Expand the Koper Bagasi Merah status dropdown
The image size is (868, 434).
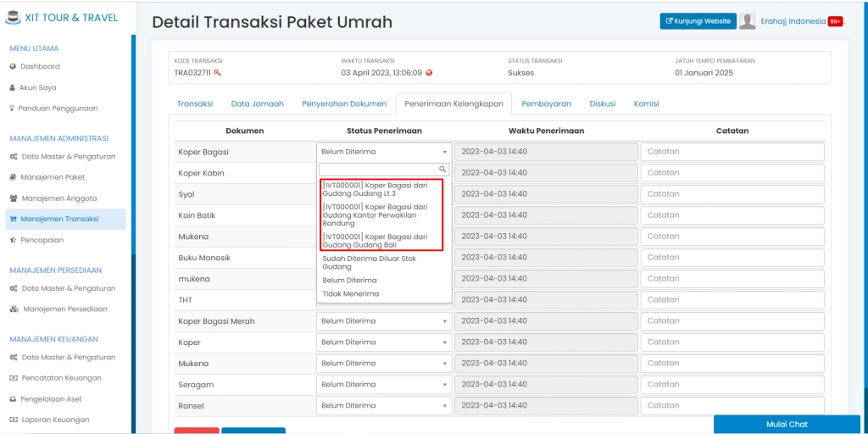pos(384,321)
